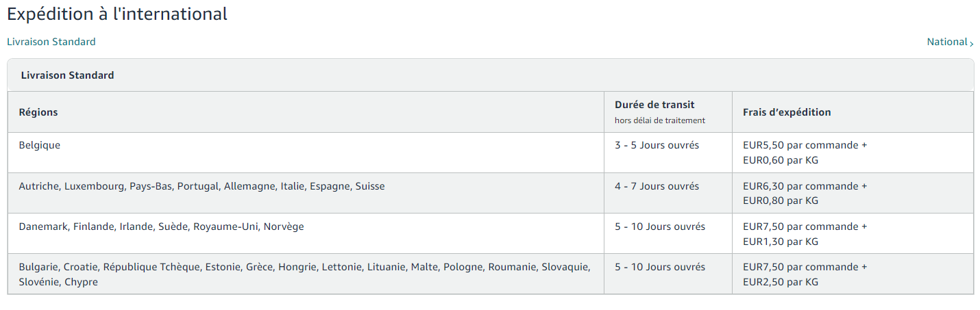
Task: Click the Expédition à l'international heading
Action: (117, 14)
